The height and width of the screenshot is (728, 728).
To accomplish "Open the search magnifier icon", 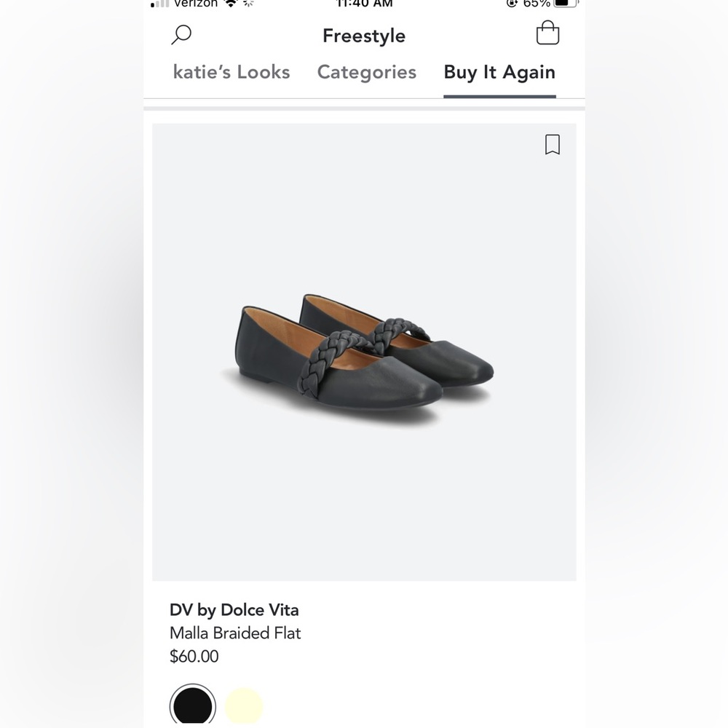I will (x=181, y=34).
